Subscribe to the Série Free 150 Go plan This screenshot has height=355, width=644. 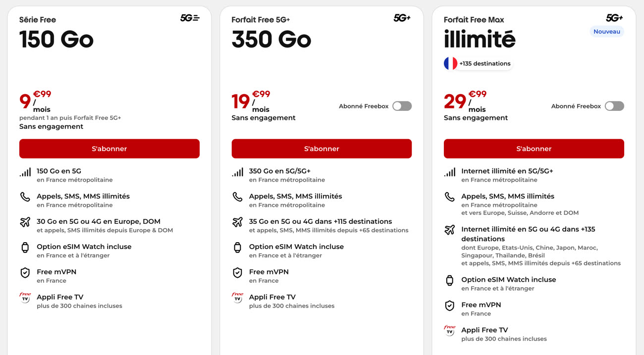[x=109, y=149]
